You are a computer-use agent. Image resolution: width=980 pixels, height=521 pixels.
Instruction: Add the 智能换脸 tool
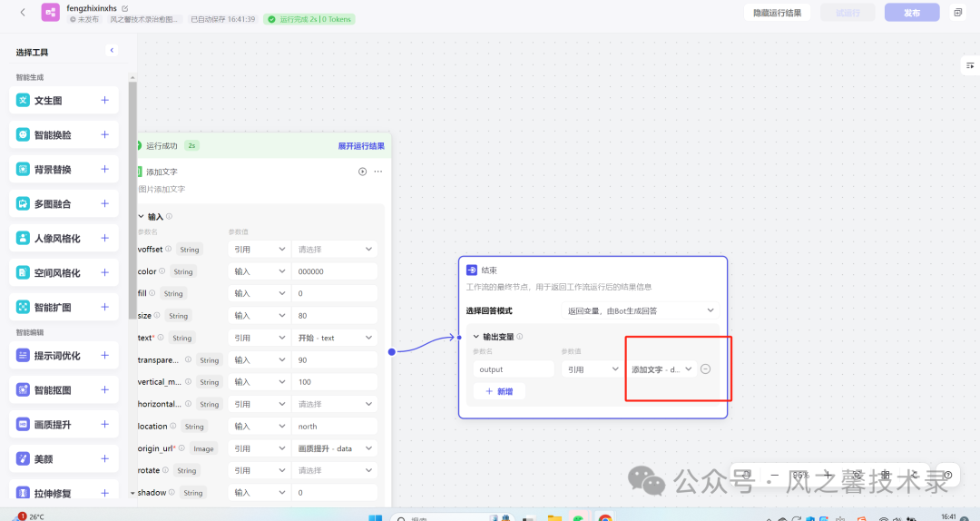click(x=105, y=134)
